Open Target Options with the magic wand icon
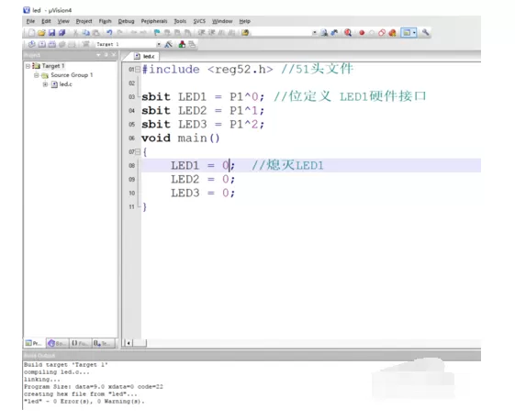The image size is (515, 420). coord(169,44)
